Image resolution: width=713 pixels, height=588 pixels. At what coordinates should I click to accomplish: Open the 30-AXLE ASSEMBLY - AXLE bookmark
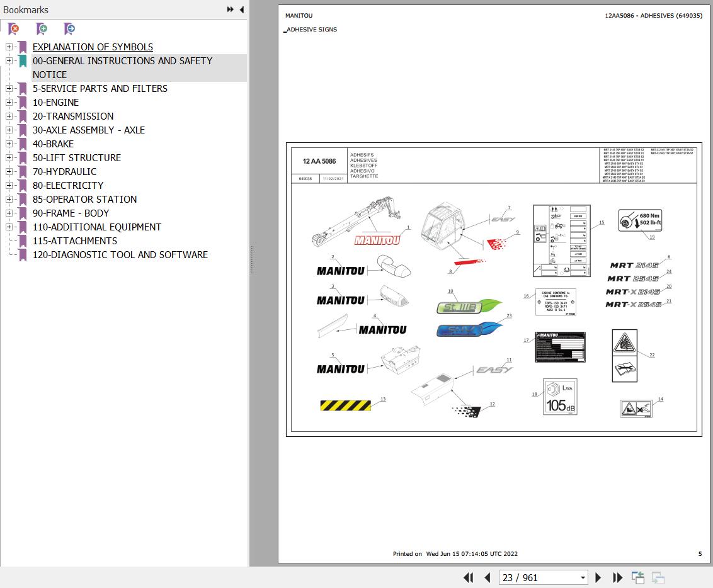89,130
